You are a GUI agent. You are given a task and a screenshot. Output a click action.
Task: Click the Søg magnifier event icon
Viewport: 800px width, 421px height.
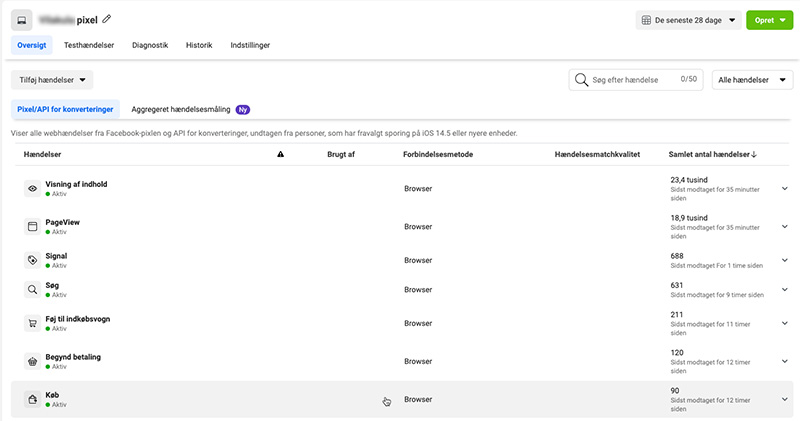pyautogui.click(x=32, y=290)
